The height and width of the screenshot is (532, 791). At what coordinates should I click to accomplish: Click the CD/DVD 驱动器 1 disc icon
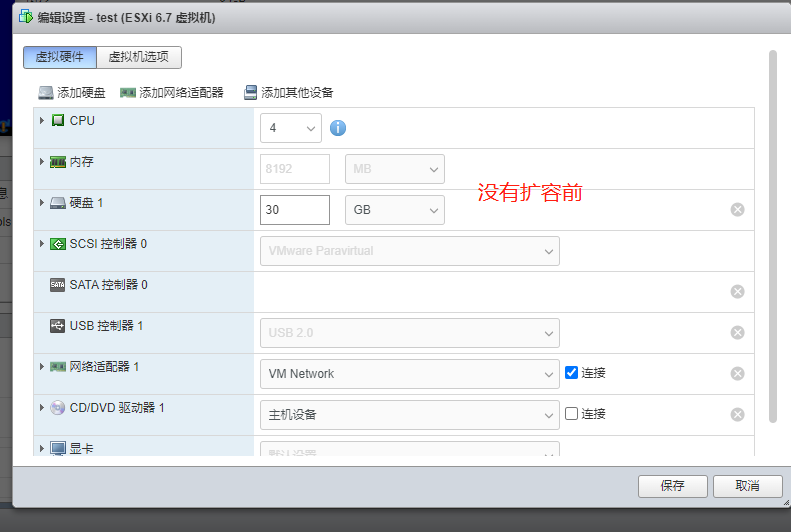click(x=58, y=407)
